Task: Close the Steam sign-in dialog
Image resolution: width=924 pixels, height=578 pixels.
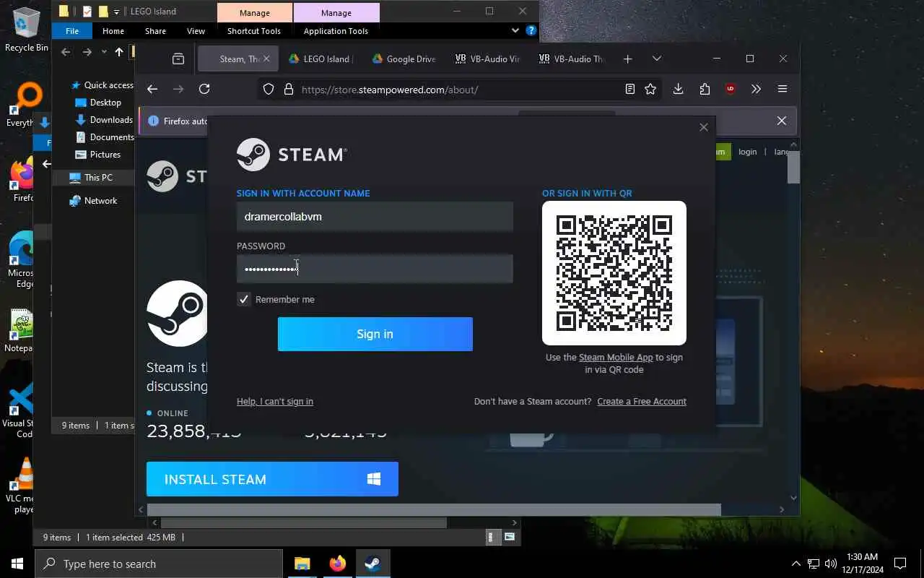Action: (x=704, y=127)
